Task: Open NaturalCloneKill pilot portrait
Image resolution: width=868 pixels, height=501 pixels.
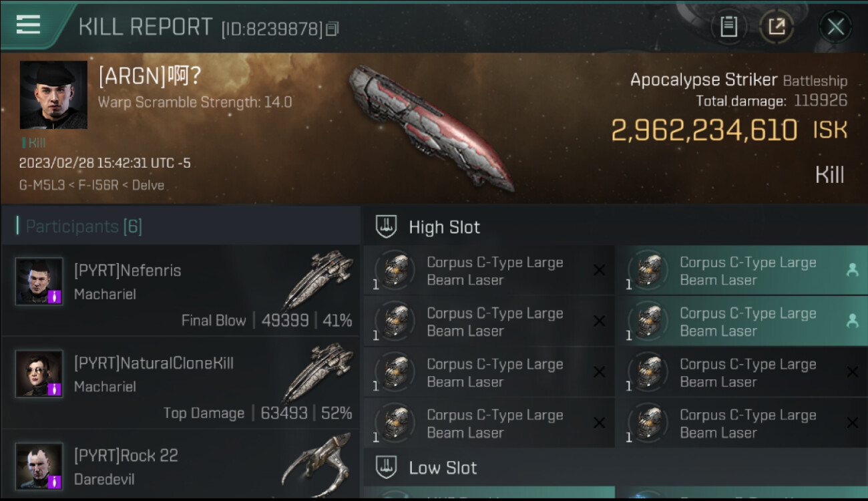Action: coord(39,374)
